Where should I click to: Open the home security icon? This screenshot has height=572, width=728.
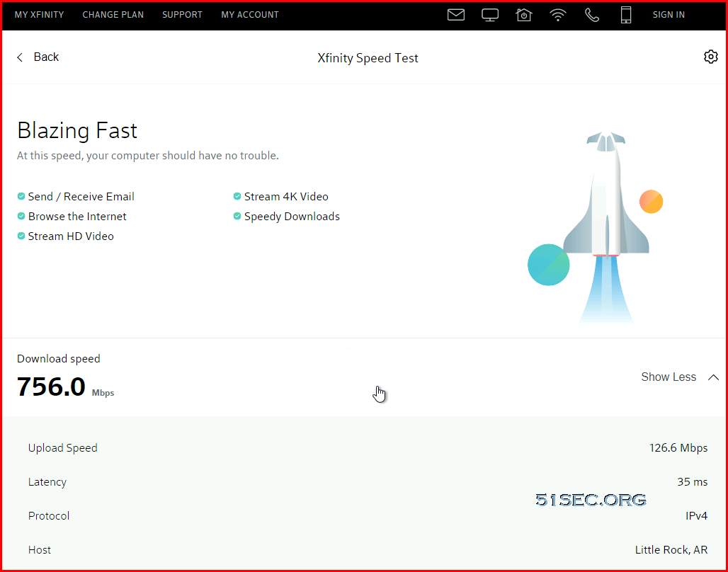point(524,15)
